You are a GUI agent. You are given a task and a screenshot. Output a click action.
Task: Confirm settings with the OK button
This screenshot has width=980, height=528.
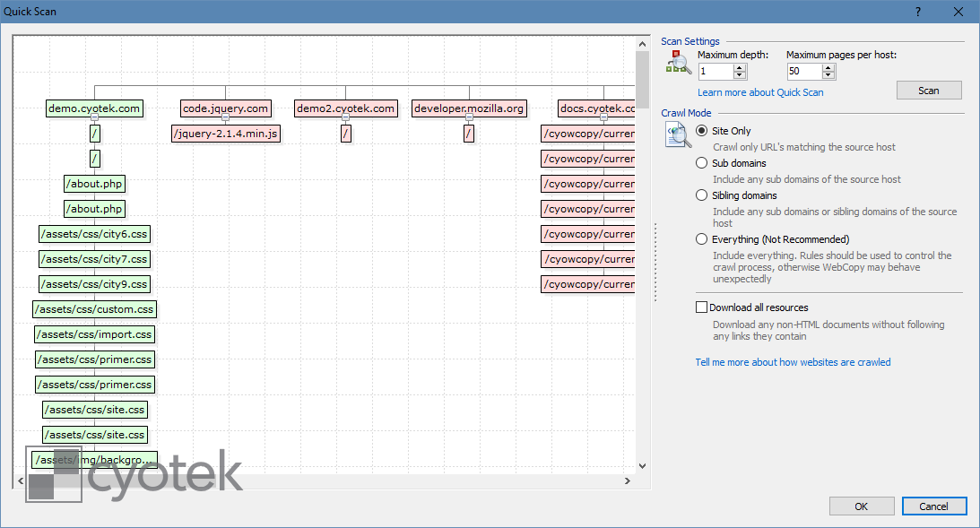pyautogui.click(x=861, y=506)
